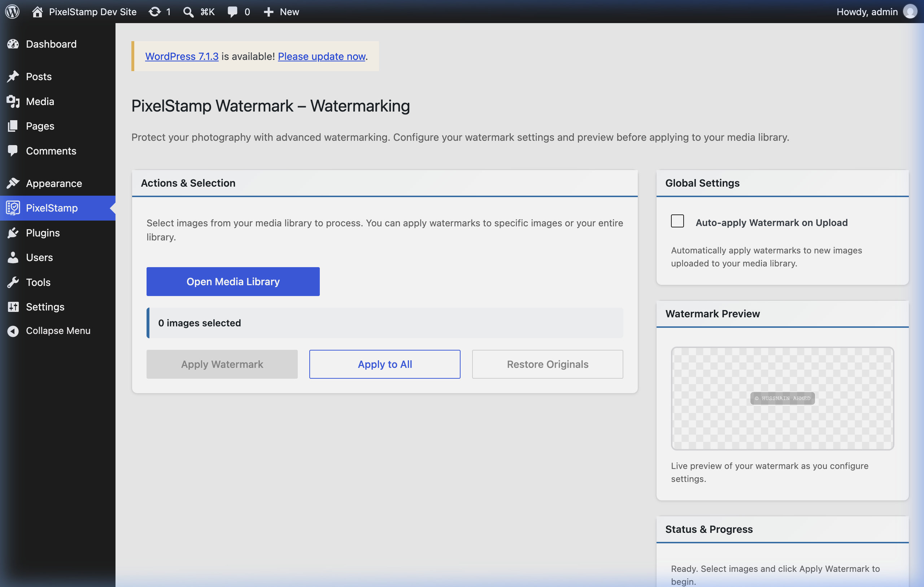The width and height of the screenshot is (924, 587).
Task: Click the Apply to All button
Action: [x=385, y=364]
